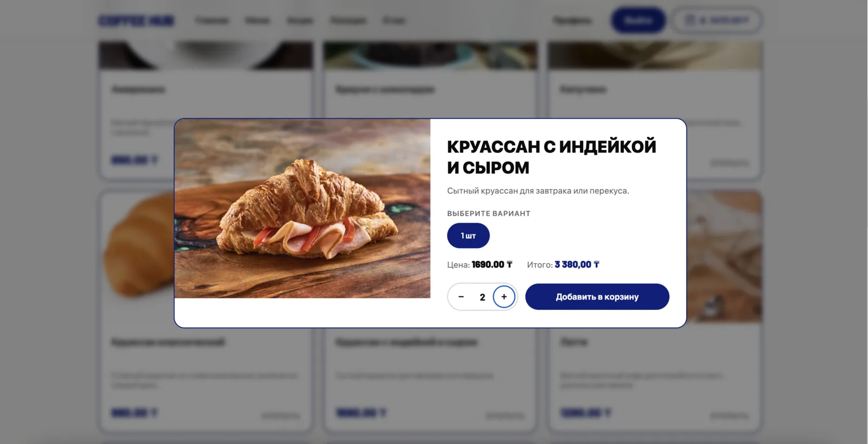Screen dimensions: 868x444
Task: Increase quantity with the plus icon
Action: (x=504, y=297)
